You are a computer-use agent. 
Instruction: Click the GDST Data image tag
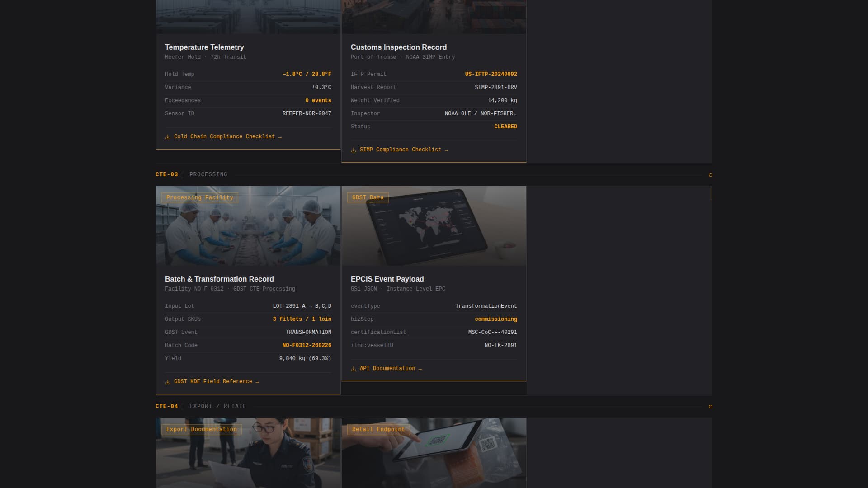[368, 197]
